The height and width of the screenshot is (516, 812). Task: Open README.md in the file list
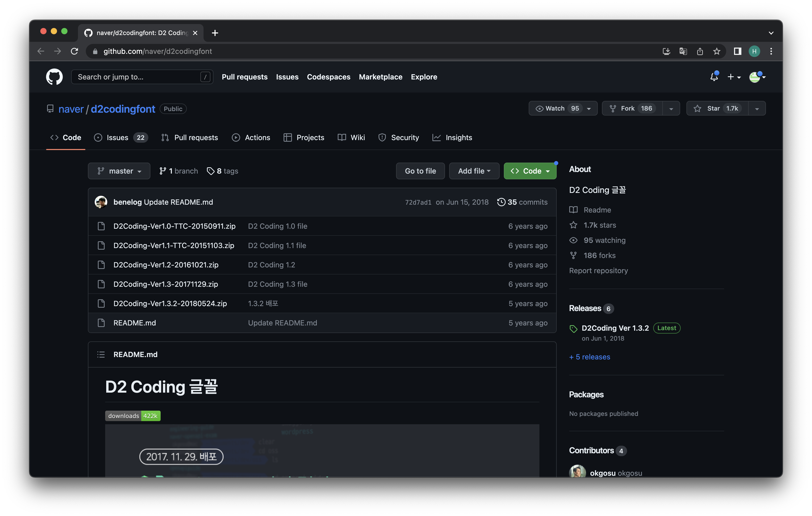134,323
